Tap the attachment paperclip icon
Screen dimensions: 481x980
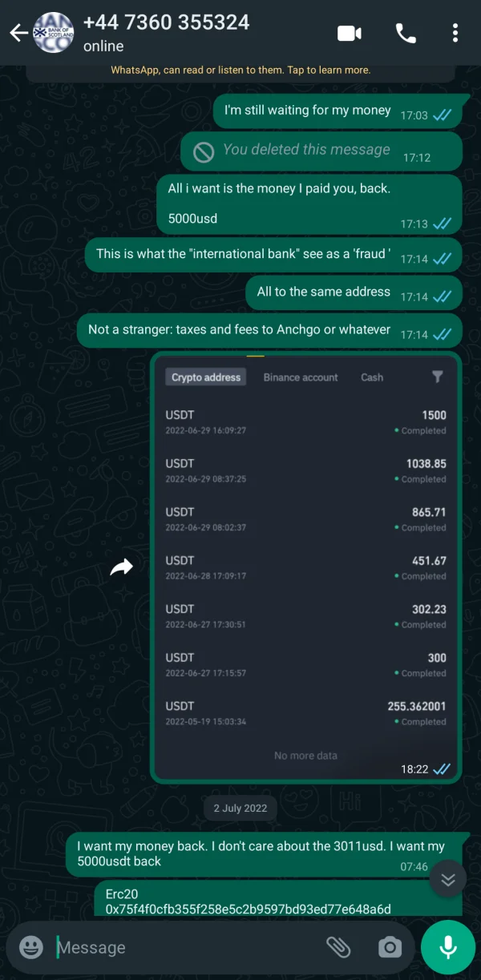[338, 948]
